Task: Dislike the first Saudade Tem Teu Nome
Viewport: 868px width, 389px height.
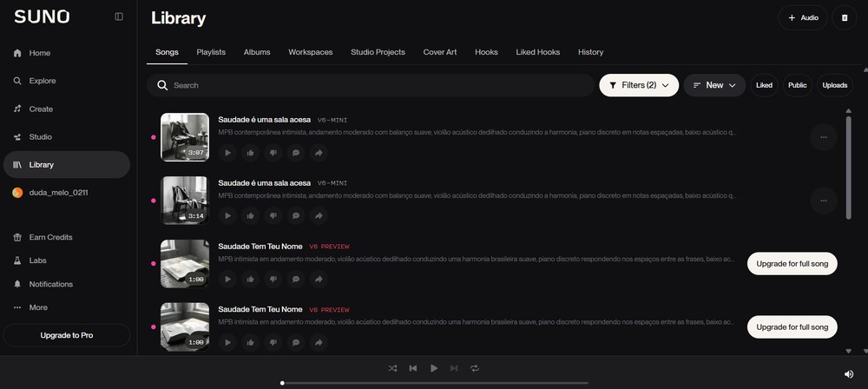Action: click(x=273, y=280)
